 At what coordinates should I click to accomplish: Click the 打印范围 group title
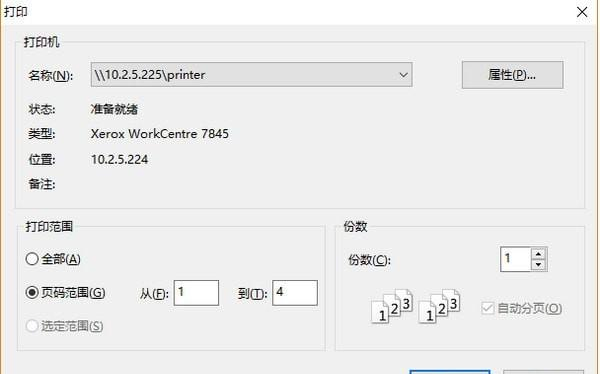tap(49, 226)
